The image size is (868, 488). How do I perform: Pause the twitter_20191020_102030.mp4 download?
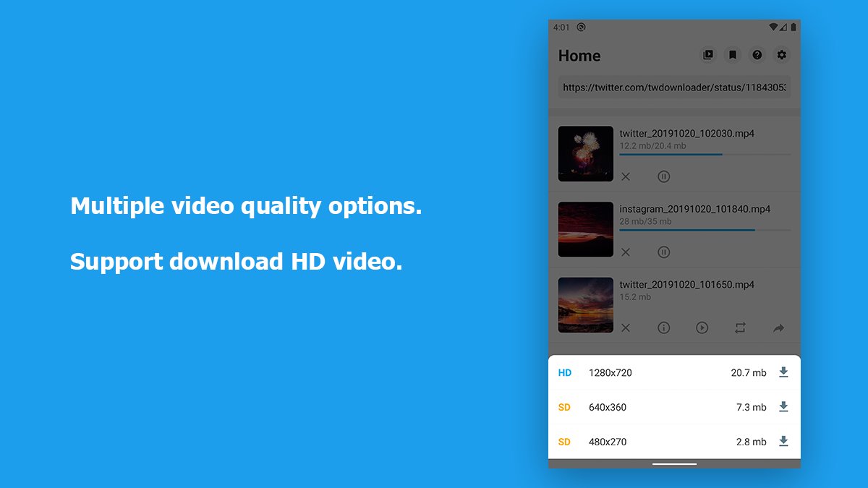[664, 176]
